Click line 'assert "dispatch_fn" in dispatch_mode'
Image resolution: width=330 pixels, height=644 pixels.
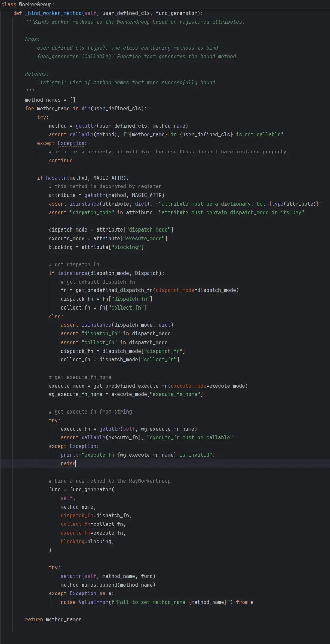click(x=115, y=333)
